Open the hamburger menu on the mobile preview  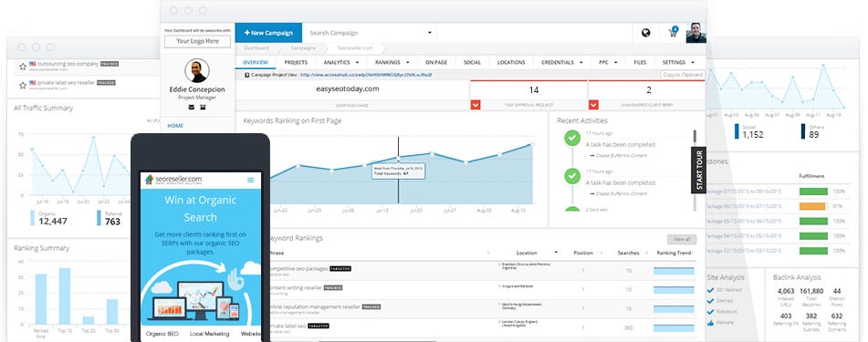pos(250,180)
